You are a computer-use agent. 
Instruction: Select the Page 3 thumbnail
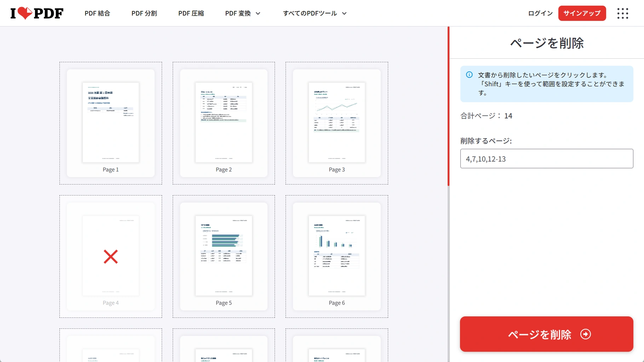click(337, 123)
